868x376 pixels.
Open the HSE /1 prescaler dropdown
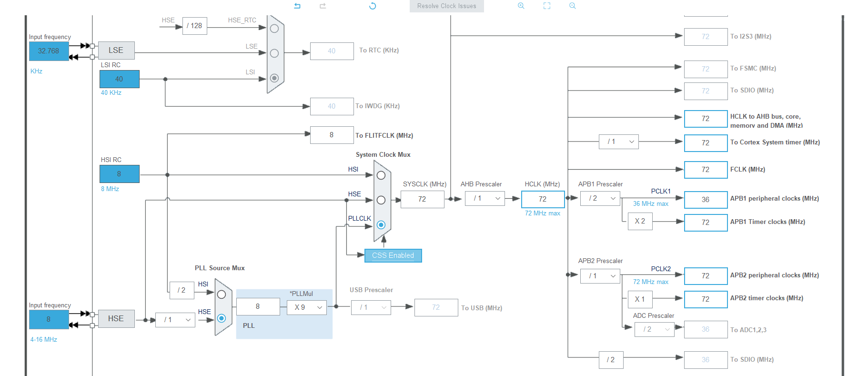tap(175, 320)
